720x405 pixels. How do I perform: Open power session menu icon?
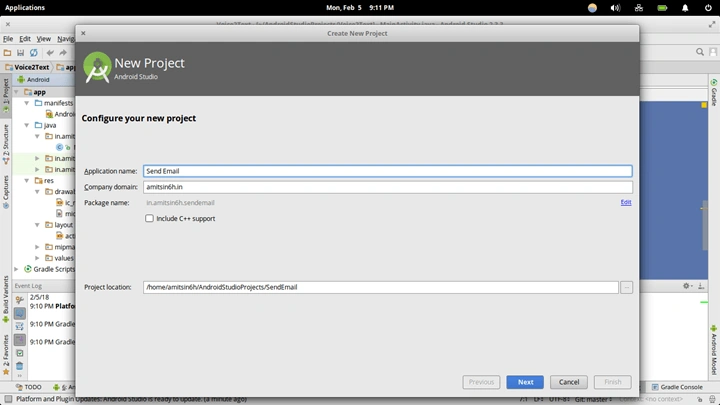click(x=708, y=8)
